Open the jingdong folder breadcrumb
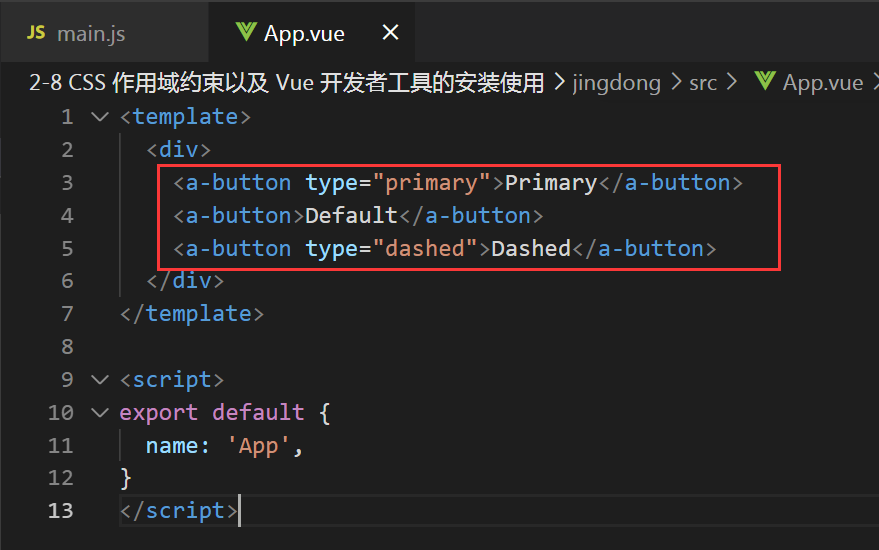The width and height of the screenshot is (879, 550). coord(616,83)
